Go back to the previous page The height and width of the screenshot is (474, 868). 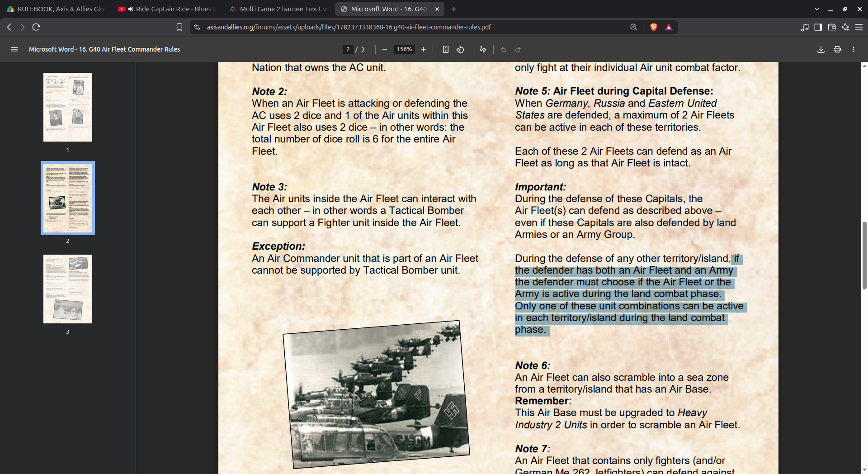[9, 27]
